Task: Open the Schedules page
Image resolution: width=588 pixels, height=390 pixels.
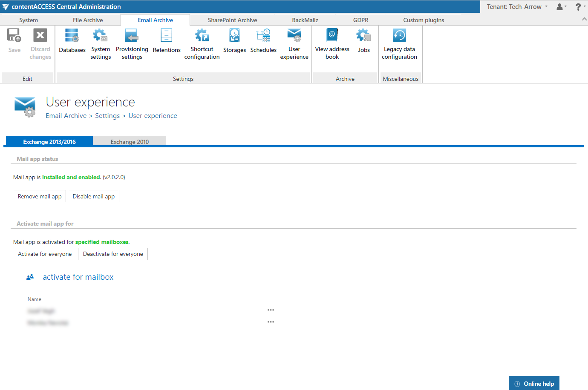Action: 263,41
